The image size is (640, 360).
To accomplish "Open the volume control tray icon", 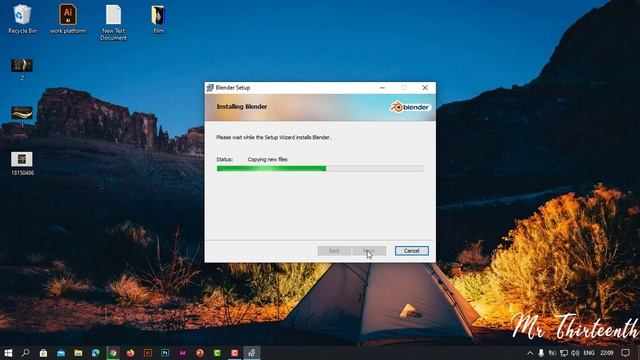I will 575,353.
